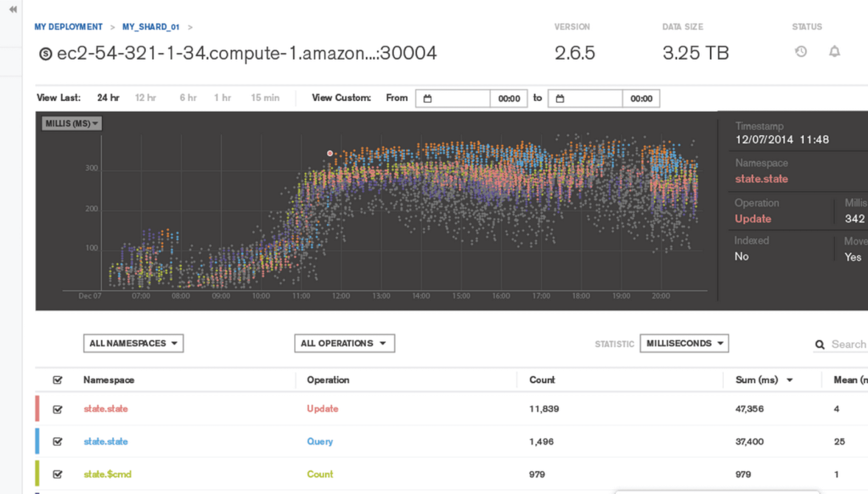The height and width of the screenshot is (494, 868).
Task: Toggle the state.$cmd Count row checkbox
Action: click(x=57, y=474)
